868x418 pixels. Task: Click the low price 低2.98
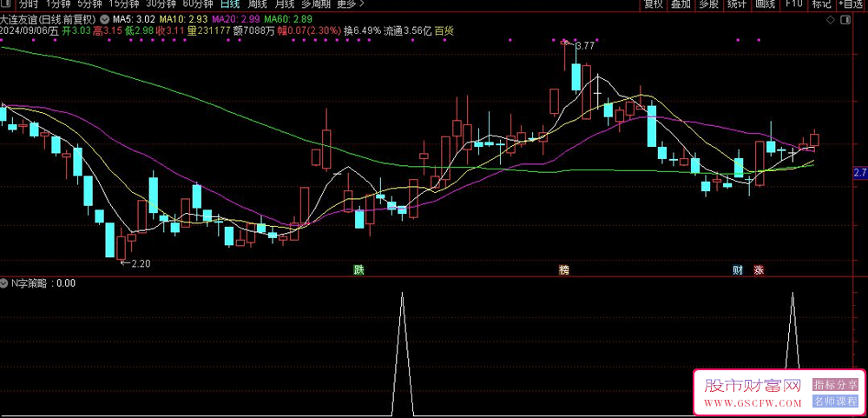pyautogui.click(x=140, y=31)
